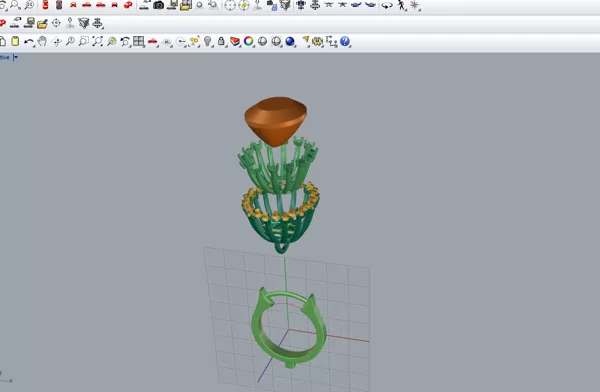Click the four viewports layout icon
600x392 pixels.
click(139, 41)
